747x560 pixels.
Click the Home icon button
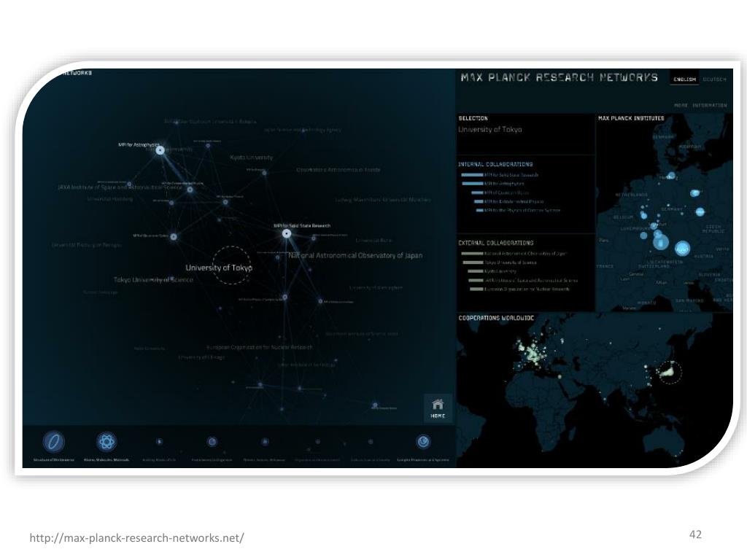(438, 408)
